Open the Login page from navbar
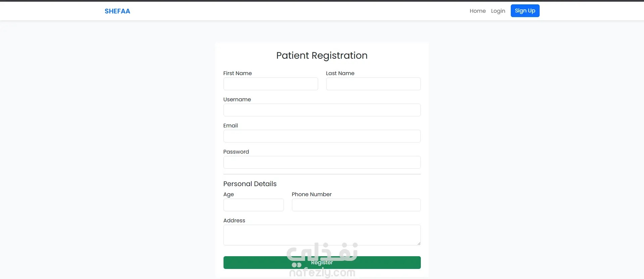This screenshot has width=644, height=279. point(498,11)
